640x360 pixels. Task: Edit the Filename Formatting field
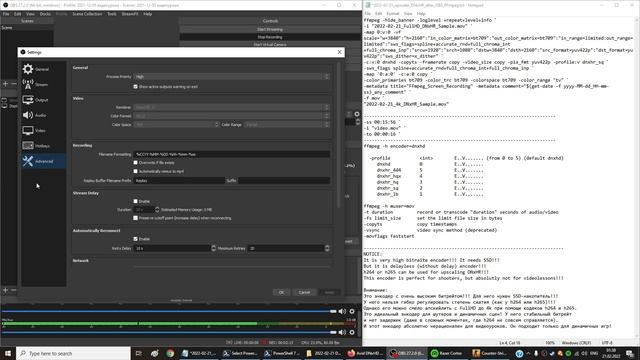point(231,154)
